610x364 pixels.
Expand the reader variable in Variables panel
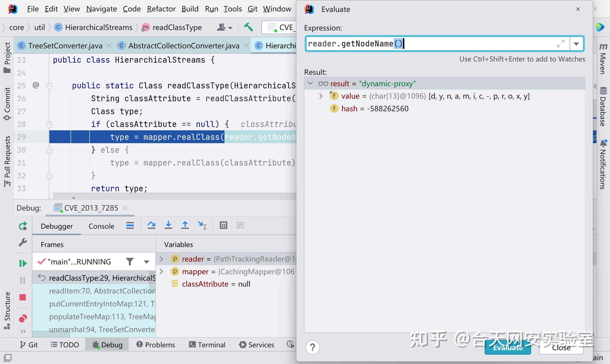[x=161, y=258]
